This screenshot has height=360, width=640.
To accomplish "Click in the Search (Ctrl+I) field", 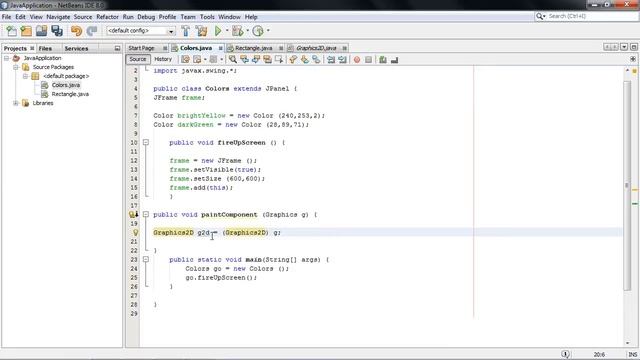I will click(x=592, y=16).
